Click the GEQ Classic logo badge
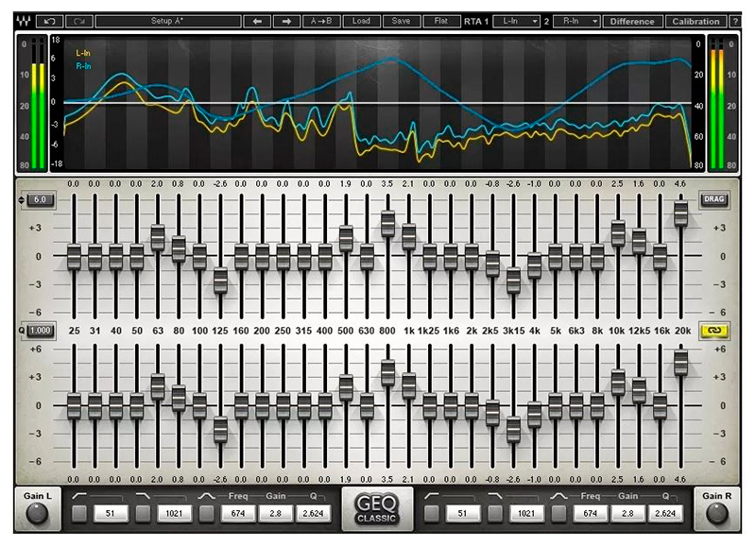This screenshot has height=546, width=756. (x=378, y=511)
